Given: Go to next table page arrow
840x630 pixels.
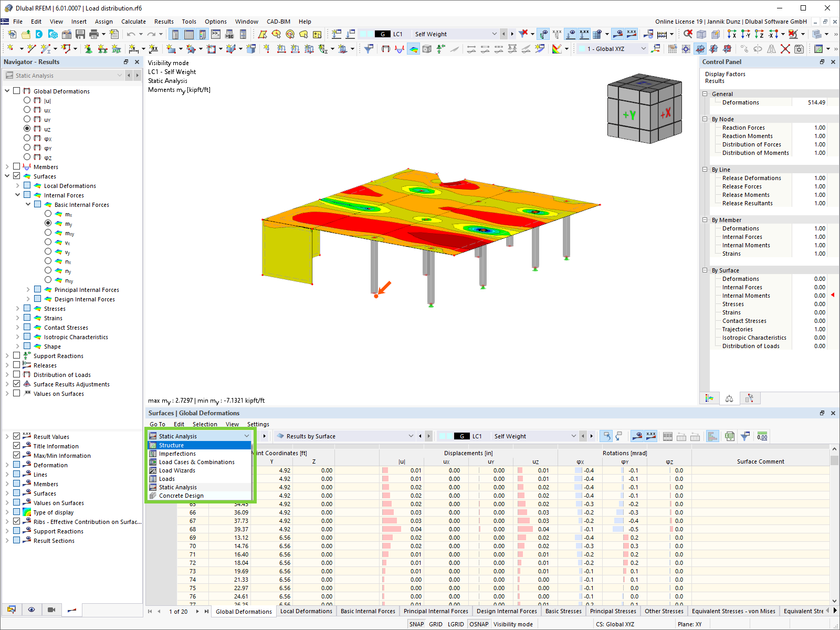Looking at the screenshot, I should click(x=197, y=612).
